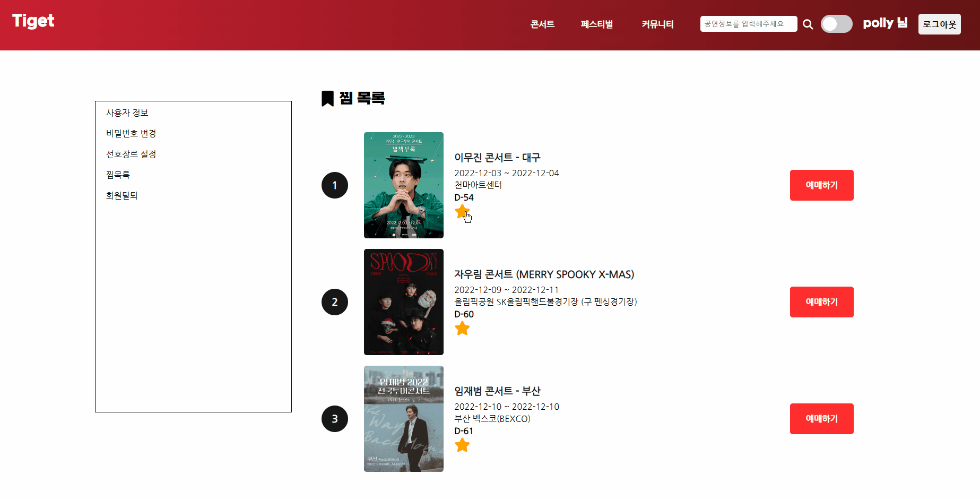Remove 임재범 콘서트 star from wishlist
This screenshot has height=500, width=980.
(462, 445)
